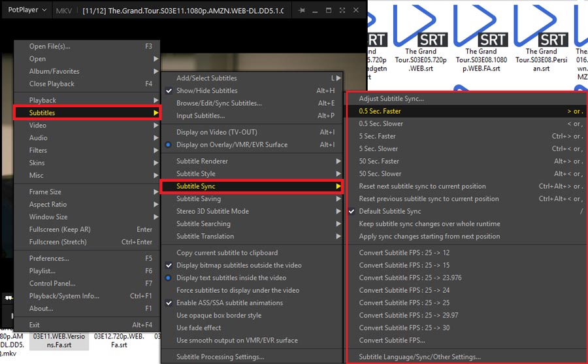
Task: Open Window Size submenu
Action: pos(87,217)
